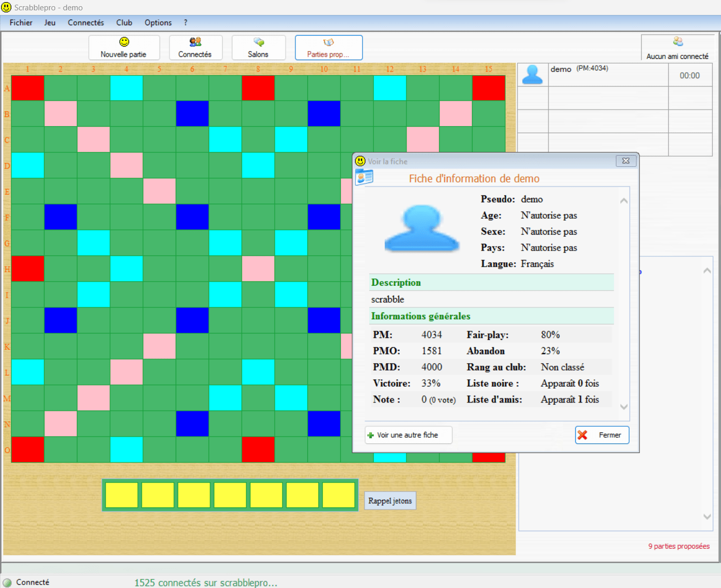Click the red triple-word square at A1
721x588 pixels.
coord(28,88)
